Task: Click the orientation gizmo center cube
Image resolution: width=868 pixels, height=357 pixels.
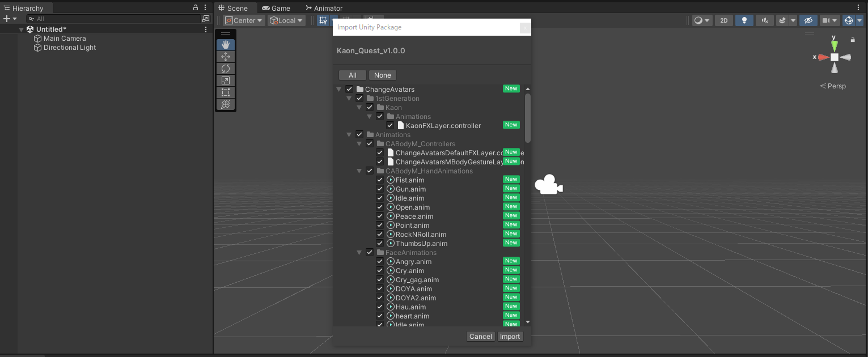Action: [x=835, y=57]
